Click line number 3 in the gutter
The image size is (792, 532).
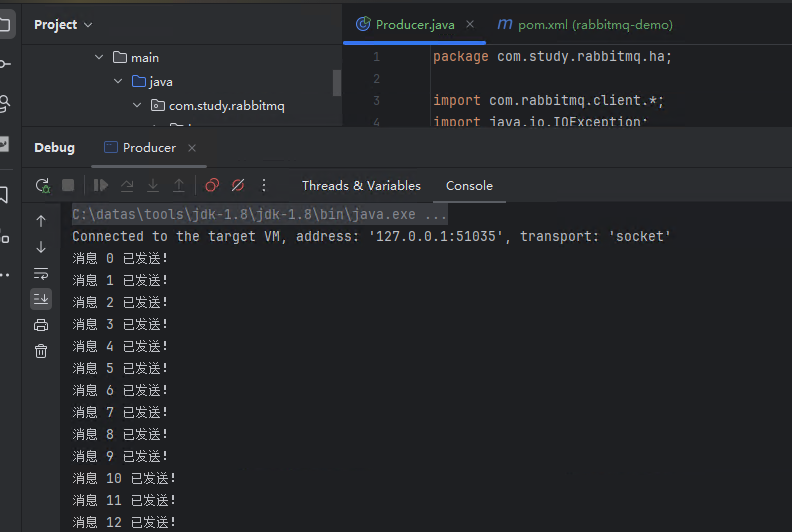coord(376,101)
